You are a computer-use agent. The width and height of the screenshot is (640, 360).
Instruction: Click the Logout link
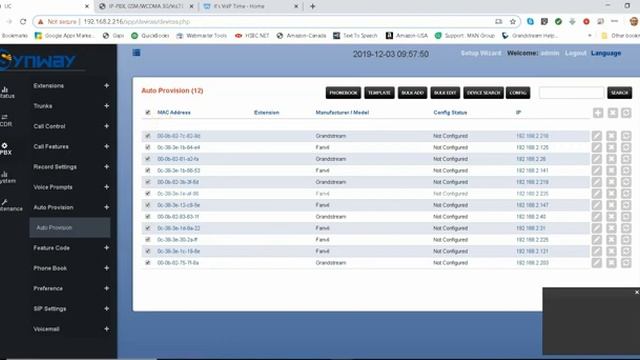click(x=576, y=53)
